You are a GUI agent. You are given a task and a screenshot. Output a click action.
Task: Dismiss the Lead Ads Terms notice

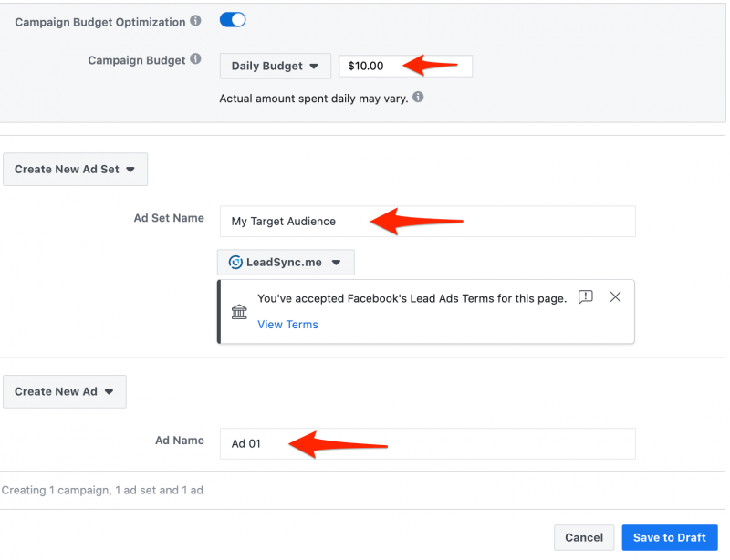click(615, 296)
